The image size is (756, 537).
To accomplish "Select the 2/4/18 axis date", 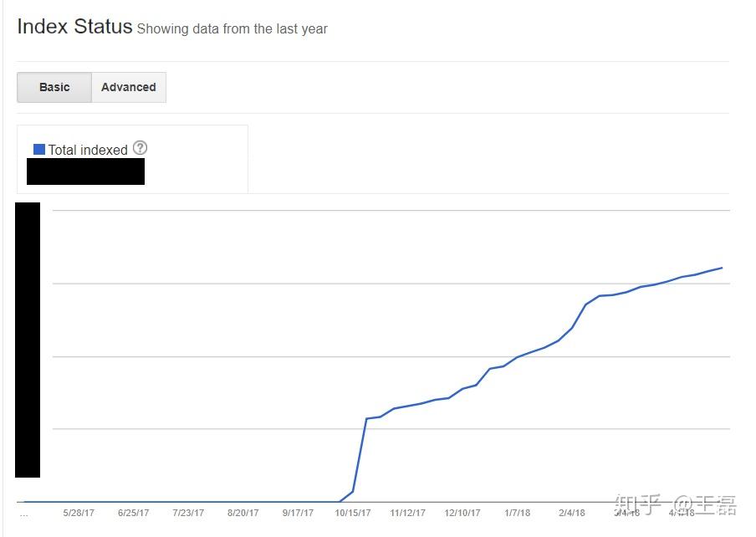I will 572,513.
